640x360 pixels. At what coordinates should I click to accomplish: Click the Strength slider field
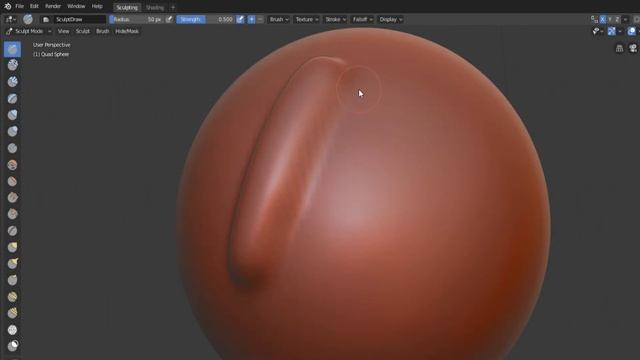[x=205, y=19]
